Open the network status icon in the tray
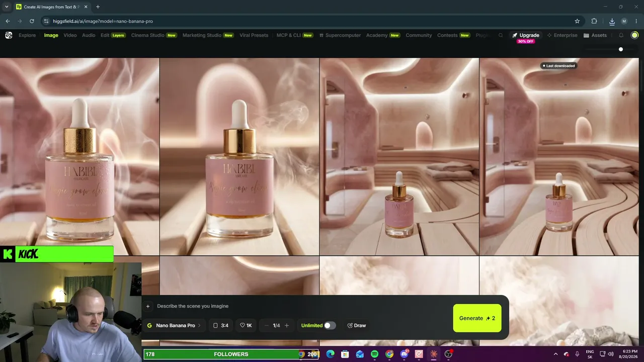The image size is (644, 362). click(602, 354)
